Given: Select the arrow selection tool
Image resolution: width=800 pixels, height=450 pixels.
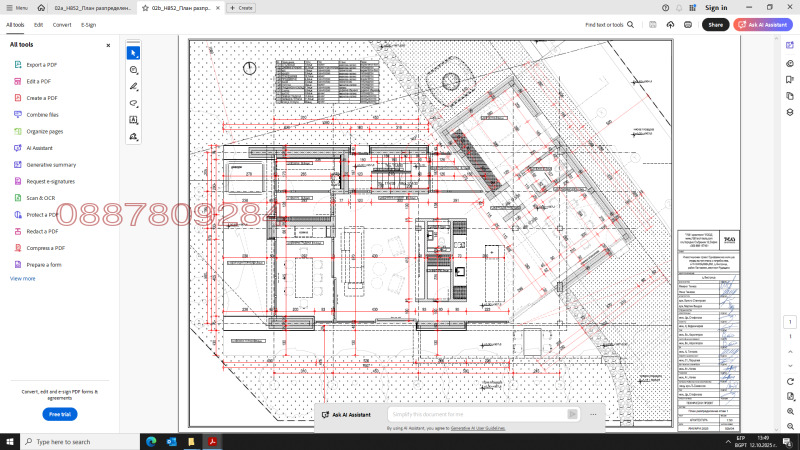Looking at the screenshot, I should point(134,52).
